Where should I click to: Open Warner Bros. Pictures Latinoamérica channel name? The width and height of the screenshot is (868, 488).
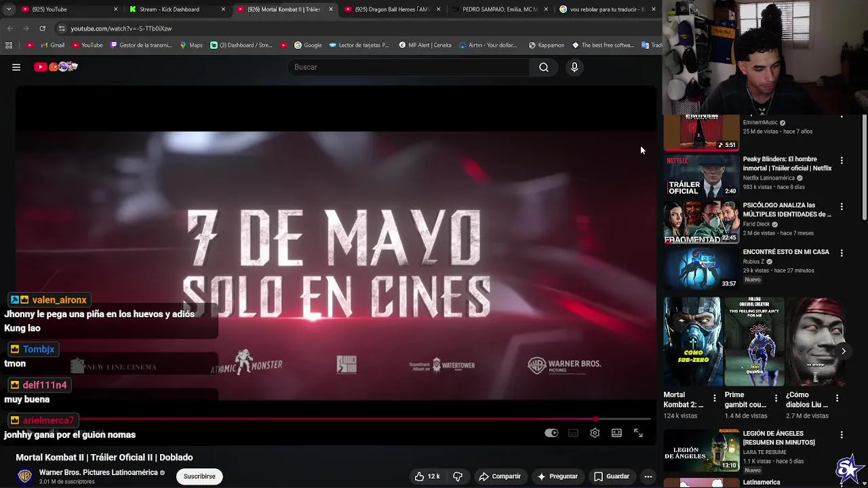pyautogui.click(x=98, y=472)
